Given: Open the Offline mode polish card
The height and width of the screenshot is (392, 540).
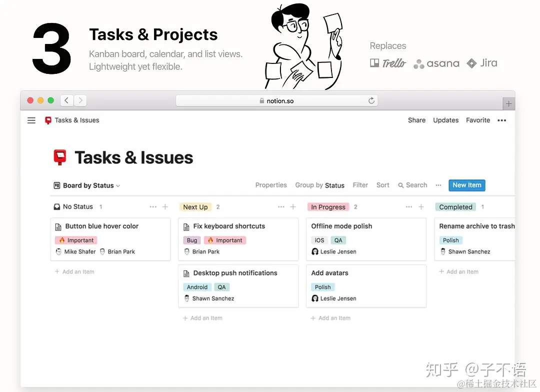Looking at the screenshot, I should tap(366, 239).
